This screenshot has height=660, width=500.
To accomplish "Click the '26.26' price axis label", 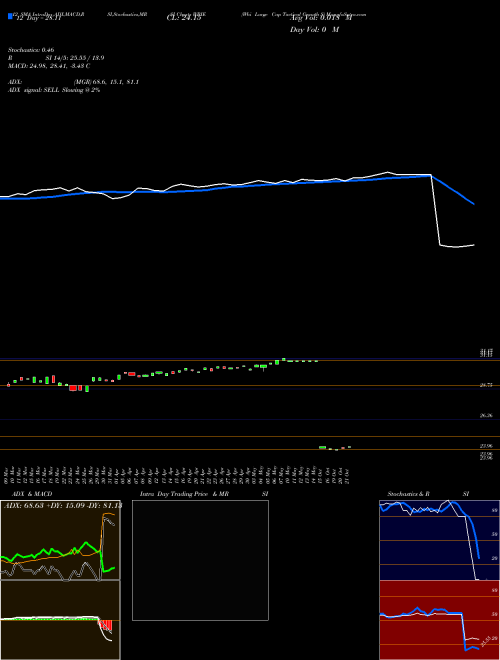I will click(x=486, y=415).
